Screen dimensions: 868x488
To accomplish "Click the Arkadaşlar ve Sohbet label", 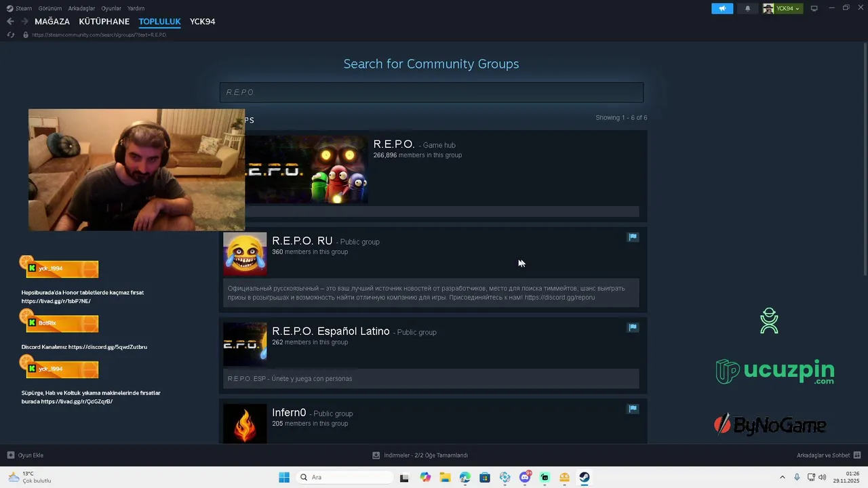I will (x=823, y=455).
